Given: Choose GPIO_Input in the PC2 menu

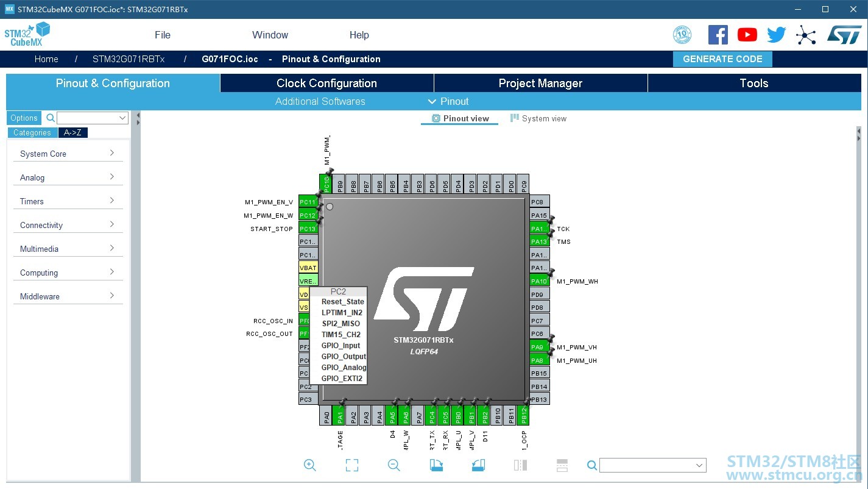Looking at the screenshot, I should click(x=340, y=346).
